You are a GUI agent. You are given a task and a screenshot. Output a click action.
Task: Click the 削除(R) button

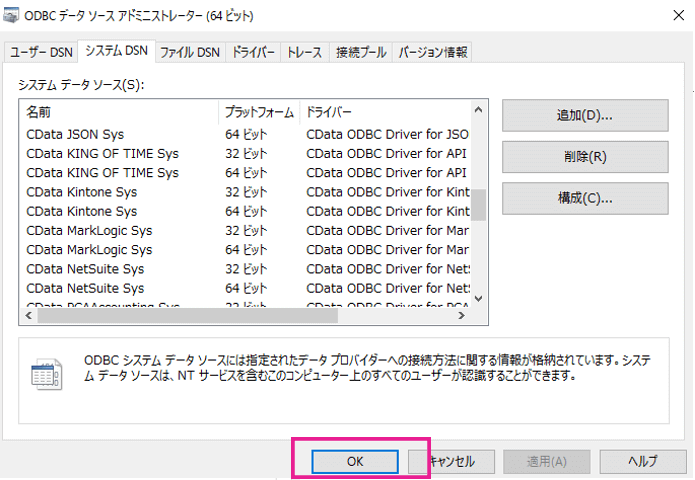[585, 156]
